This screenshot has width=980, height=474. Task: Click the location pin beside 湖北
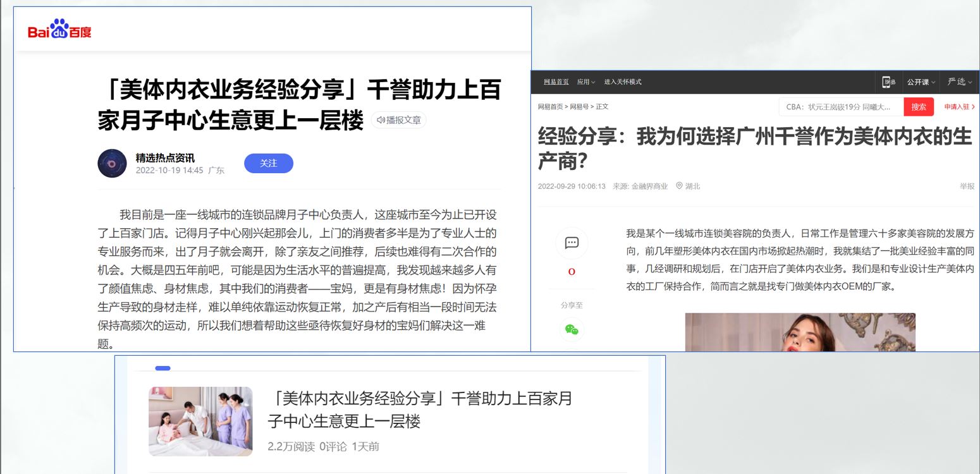coord(679,186)
